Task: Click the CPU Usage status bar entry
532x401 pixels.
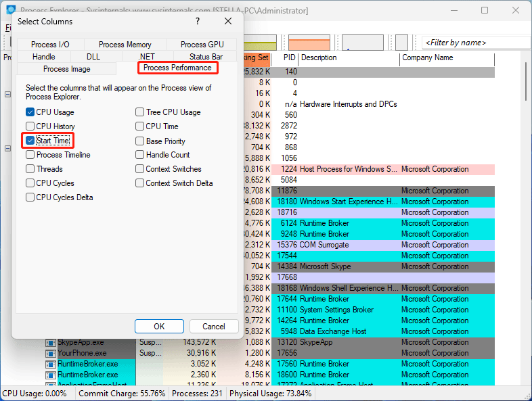Action: click(35, 394)
